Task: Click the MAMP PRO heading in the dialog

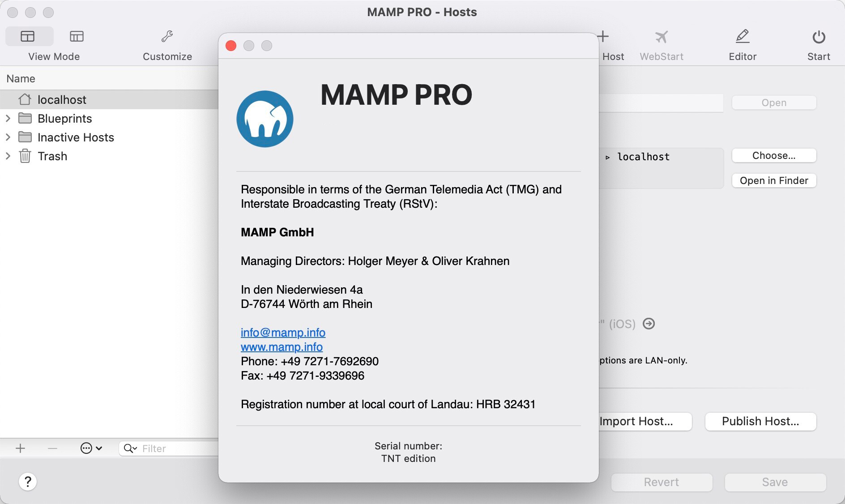Action: tap(396, 94)
